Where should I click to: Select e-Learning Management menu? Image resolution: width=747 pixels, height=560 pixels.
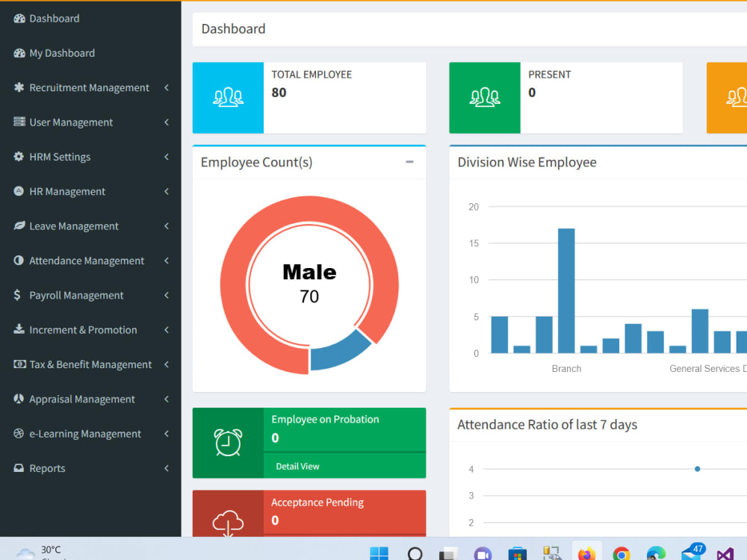[x=90, y=434]
